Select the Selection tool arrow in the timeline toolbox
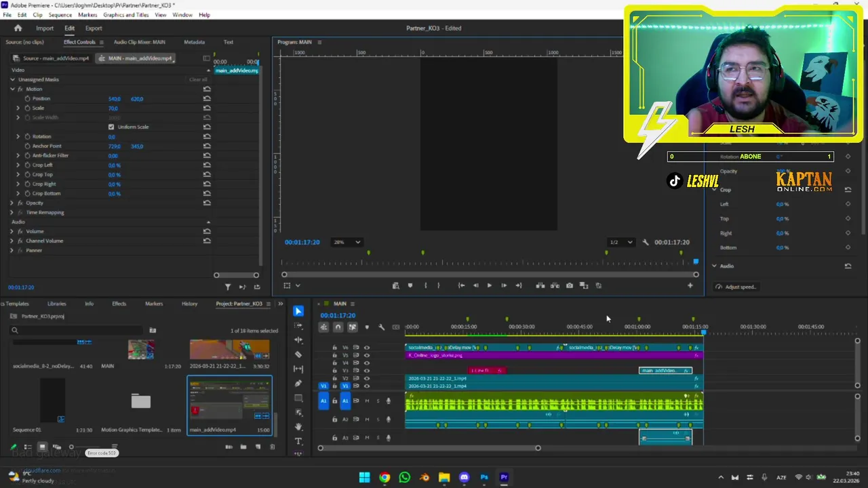This screenshot has height=488, width=868. pyautogui.click(x=298, y=311)
